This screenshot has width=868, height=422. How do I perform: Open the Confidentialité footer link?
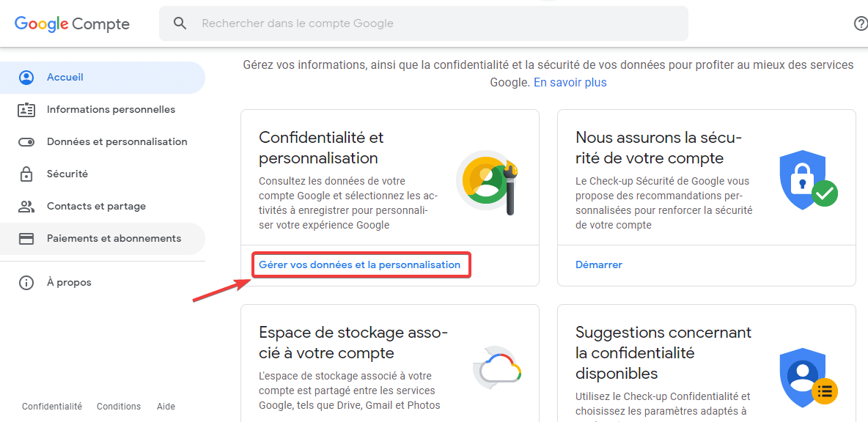tap(52, 407)
